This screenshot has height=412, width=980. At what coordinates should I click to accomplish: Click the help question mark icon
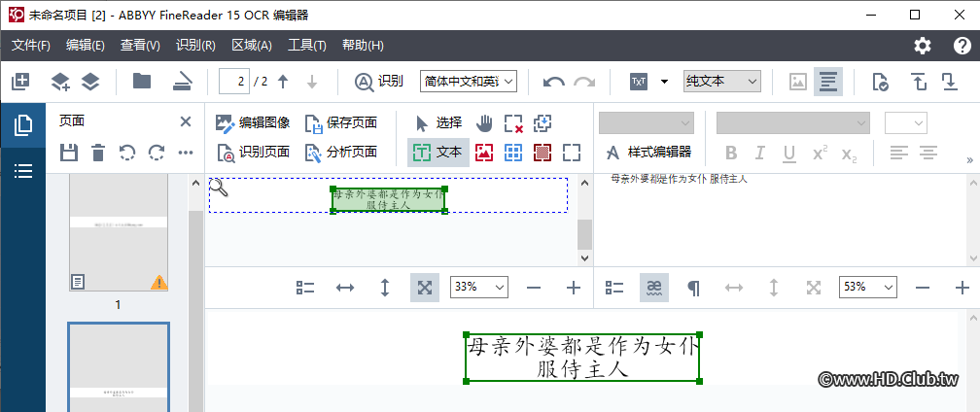click(962, 46)
